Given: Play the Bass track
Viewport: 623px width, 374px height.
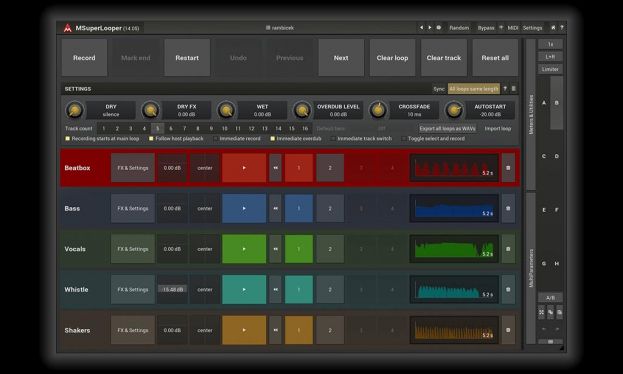Looking at the screenshot, I should pos(244,208).
